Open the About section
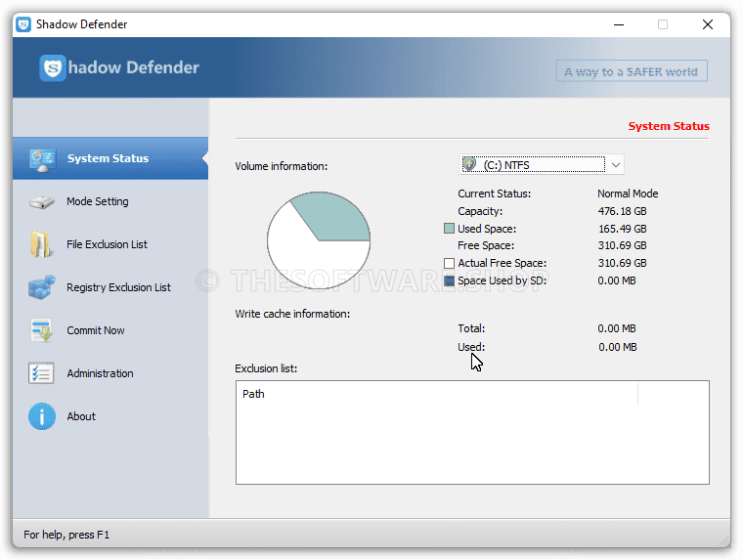Screen dimensions: 743x560 click(x=110, y=416)
